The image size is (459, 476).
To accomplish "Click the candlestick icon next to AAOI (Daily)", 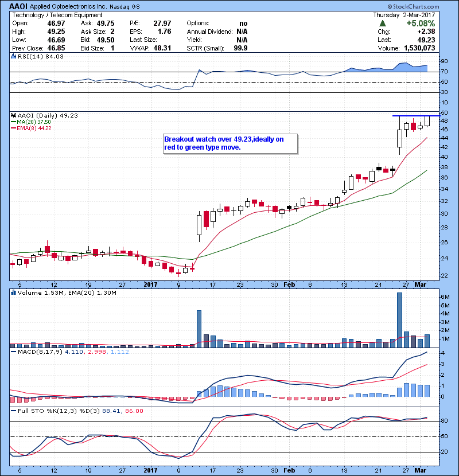I will (13, 115).
